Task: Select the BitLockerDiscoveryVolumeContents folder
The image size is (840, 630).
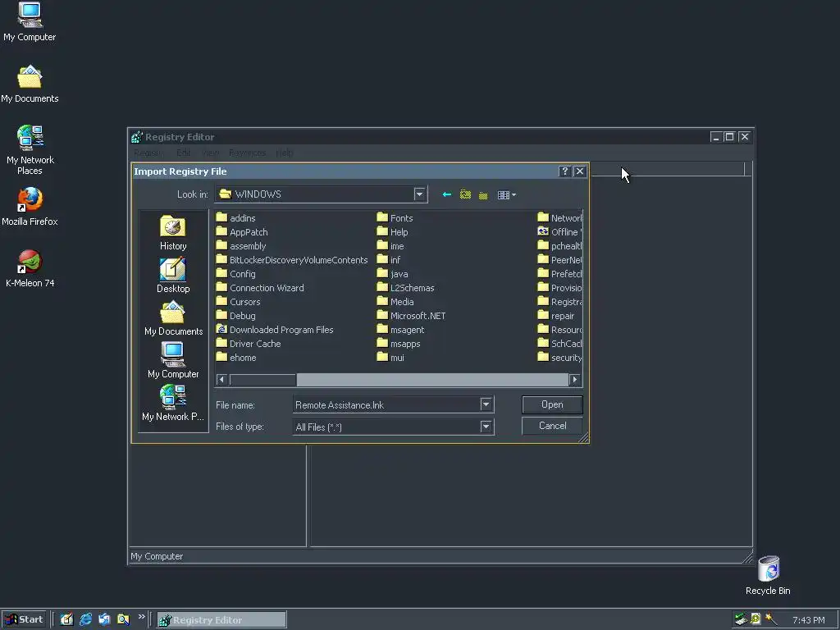Action: coord(292,260)
